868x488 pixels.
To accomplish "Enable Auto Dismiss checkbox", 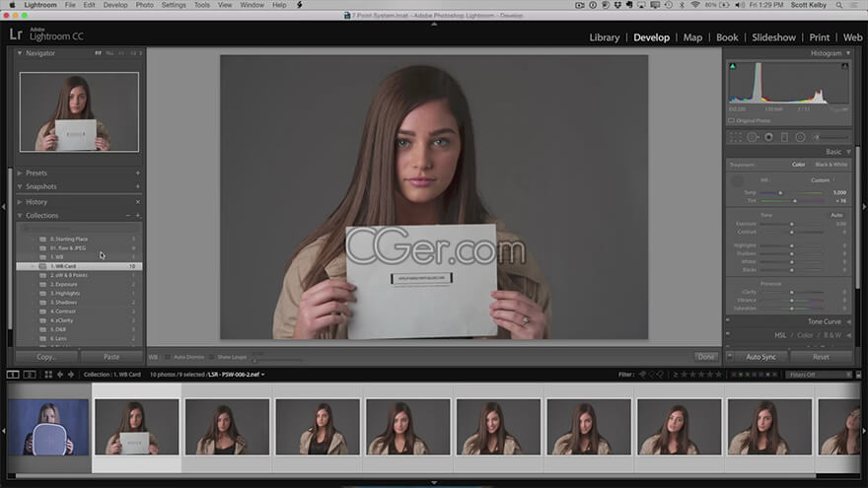I will point(168,358).
